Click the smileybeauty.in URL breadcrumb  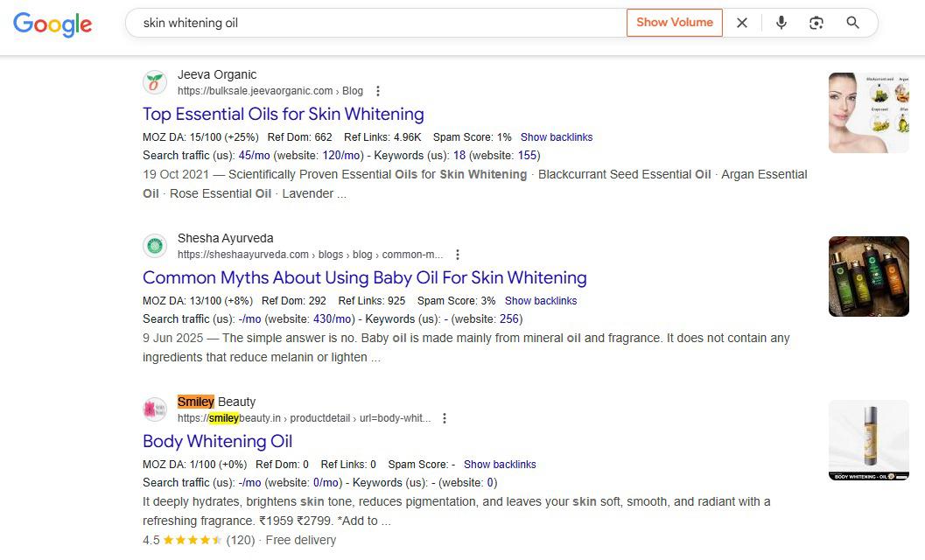point(304,417)
